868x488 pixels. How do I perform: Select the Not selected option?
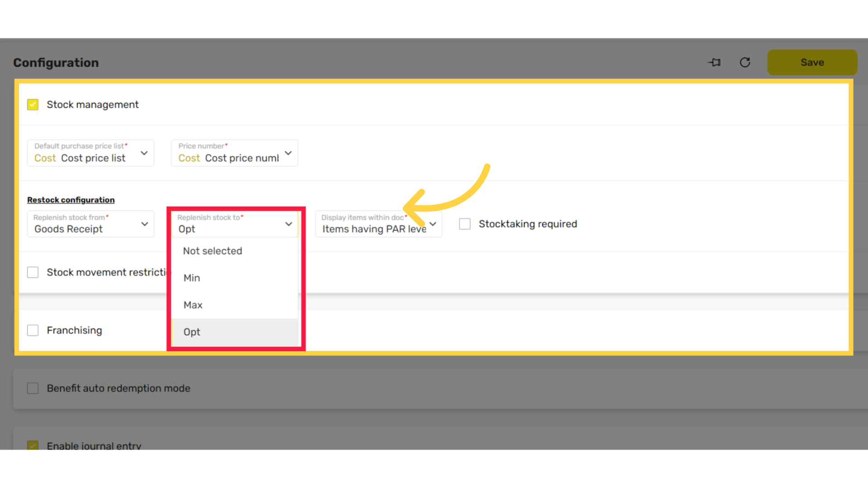point(212,251)
